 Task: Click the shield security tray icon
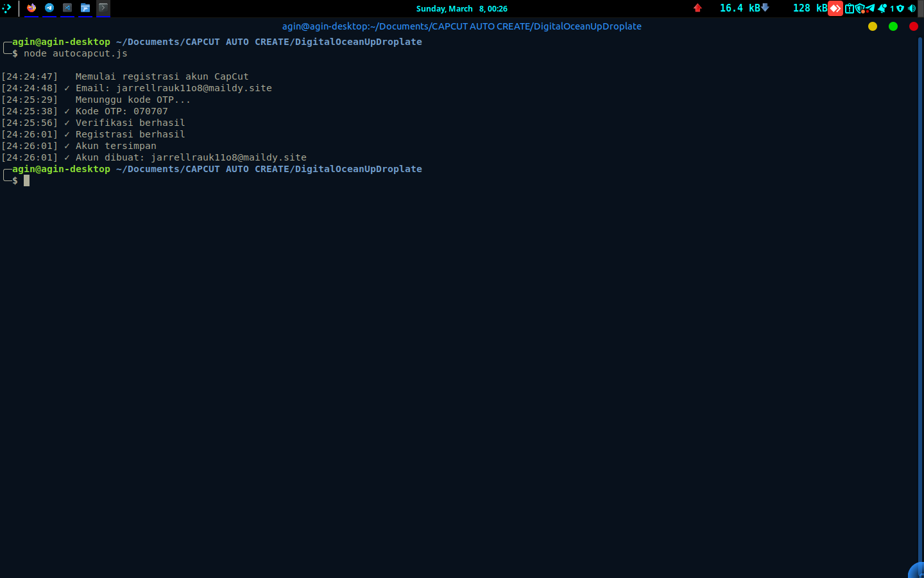860,8
